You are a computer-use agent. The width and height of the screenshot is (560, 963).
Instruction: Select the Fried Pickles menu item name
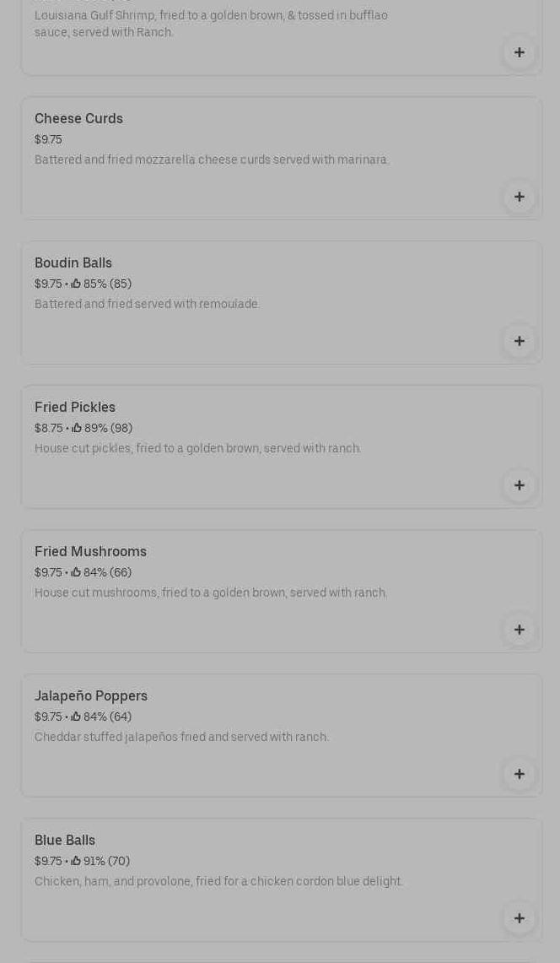(75, 408)
